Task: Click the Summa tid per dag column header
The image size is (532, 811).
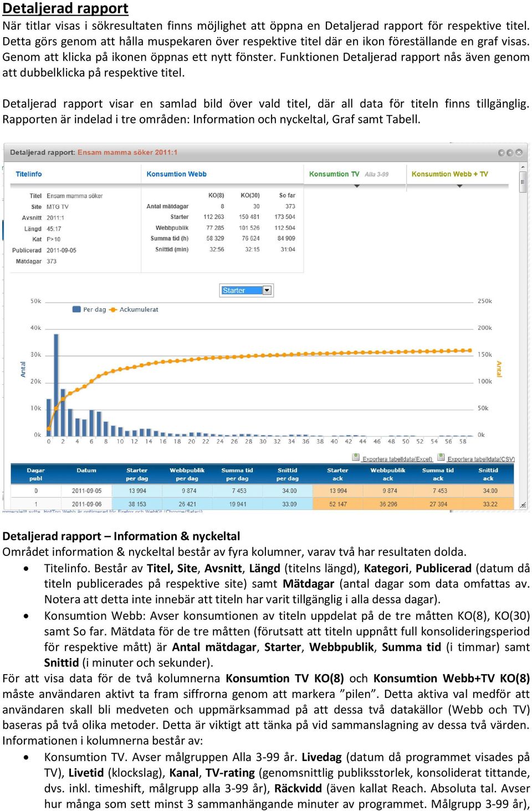Action: pyautogui.click(x=237, y=475)
